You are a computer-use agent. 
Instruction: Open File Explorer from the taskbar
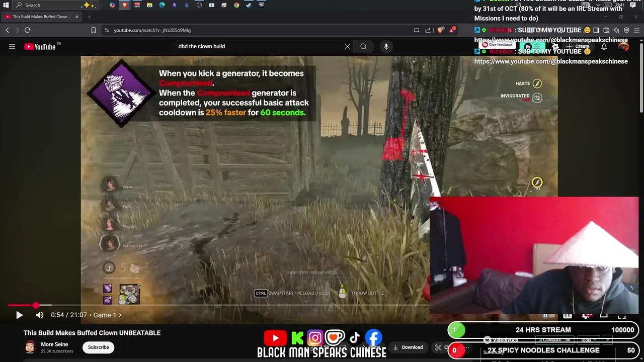149,5
